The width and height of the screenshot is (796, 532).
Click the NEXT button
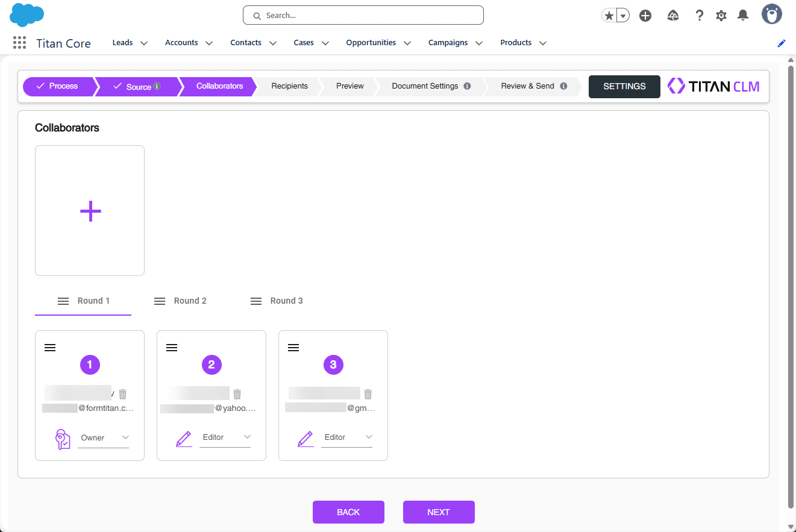pos(439,512)
